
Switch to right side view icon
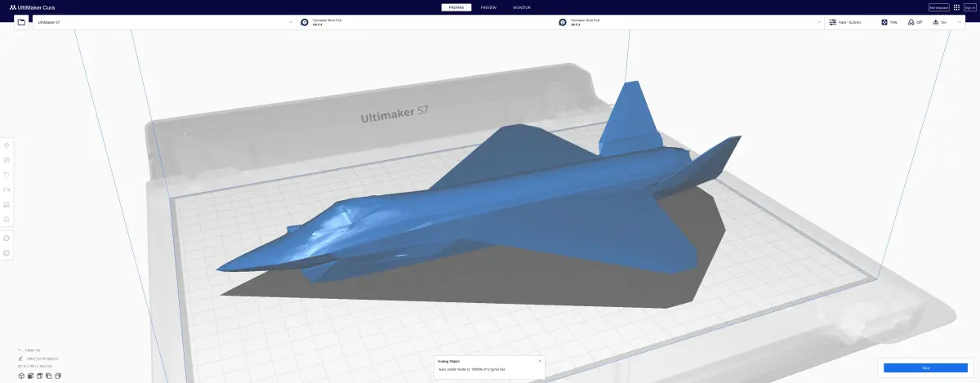(58, 376)
